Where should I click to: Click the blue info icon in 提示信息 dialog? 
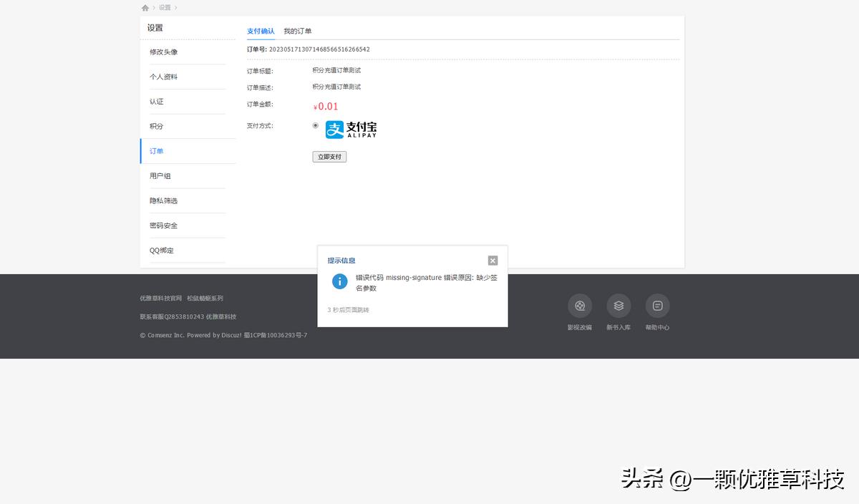(x=339, y=281)
